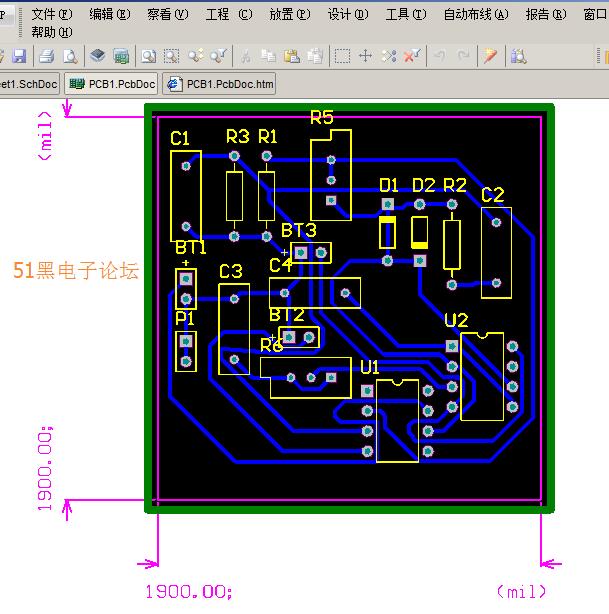Select the Zoom Area dashed-box magnifier tool
Viewport: 609px width, 614px height.
(x=172, y=56)
